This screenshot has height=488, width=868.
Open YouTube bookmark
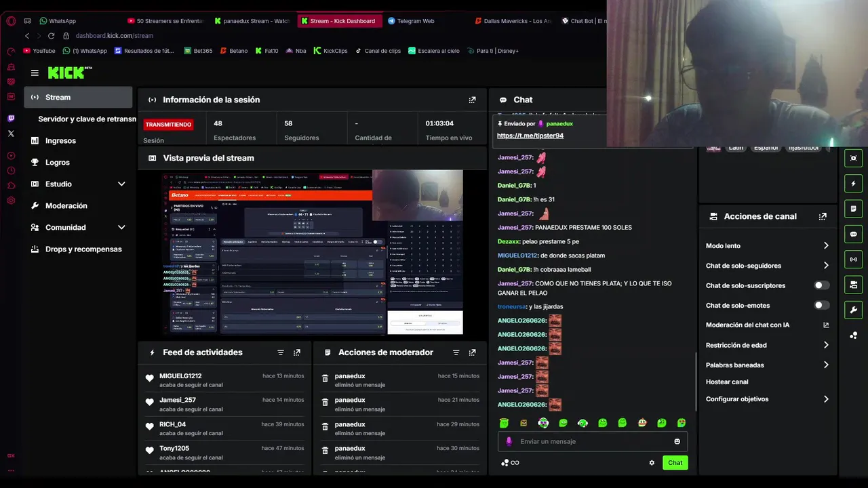39,51
